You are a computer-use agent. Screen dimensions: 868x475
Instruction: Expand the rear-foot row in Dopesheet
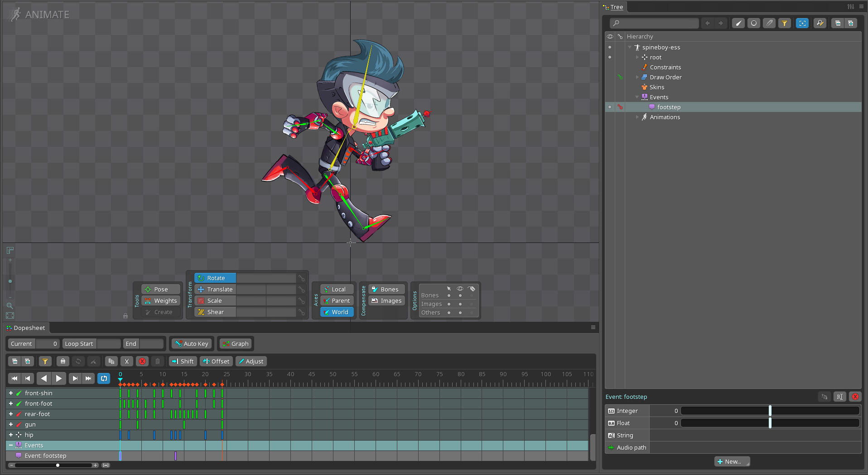click(11, 414)
